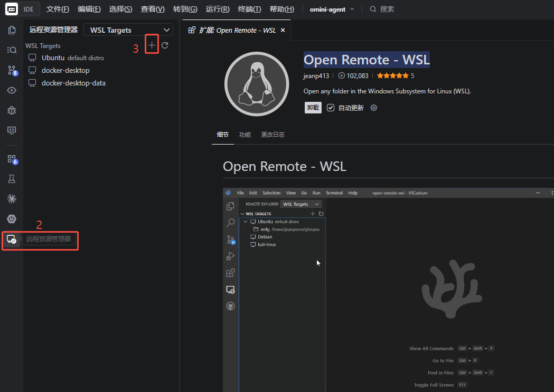Switch to the 细节 tab
Viewport: 554px width, 392px height.
click(x=222, y=135)
